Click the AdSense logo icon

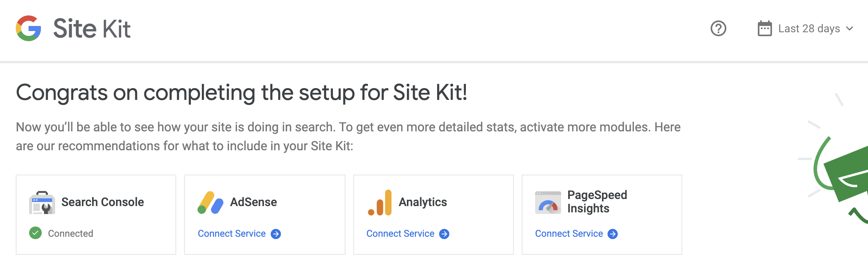coord(211,203)
